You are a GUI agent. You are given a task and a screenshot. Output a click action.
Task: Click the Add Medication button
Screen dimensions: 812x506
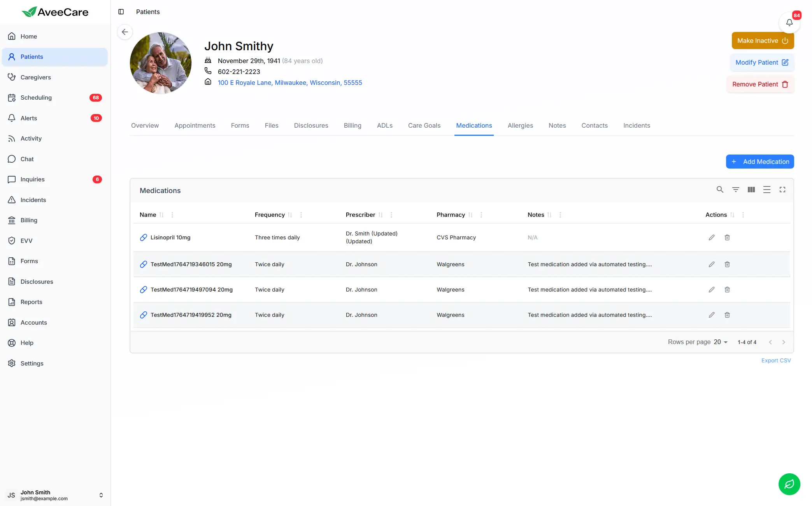759,162
